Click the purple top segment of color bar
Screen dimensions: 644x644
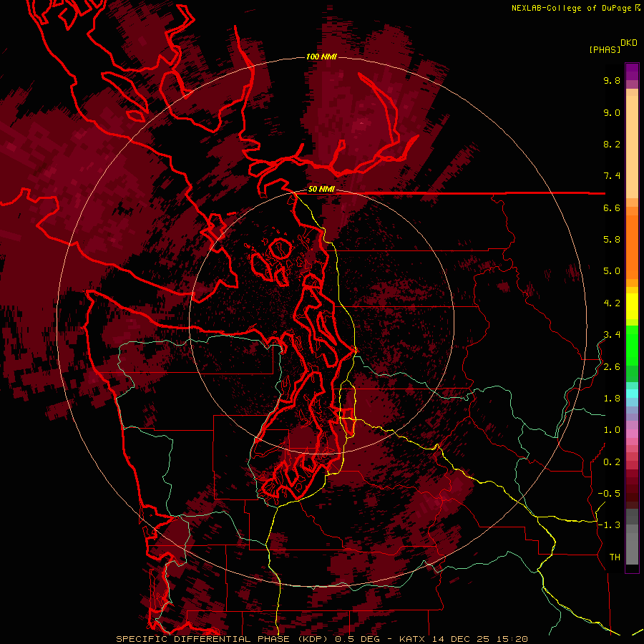(x=632, y=72)
